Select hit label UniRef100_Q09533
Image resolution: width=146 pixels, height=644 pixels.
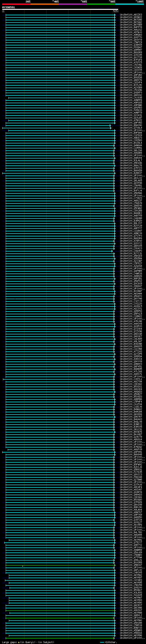coord(131,326)
